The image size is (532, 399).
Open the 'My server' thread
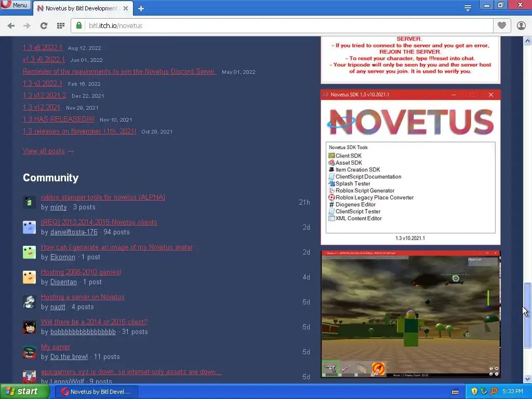click(x=56, y=347)
